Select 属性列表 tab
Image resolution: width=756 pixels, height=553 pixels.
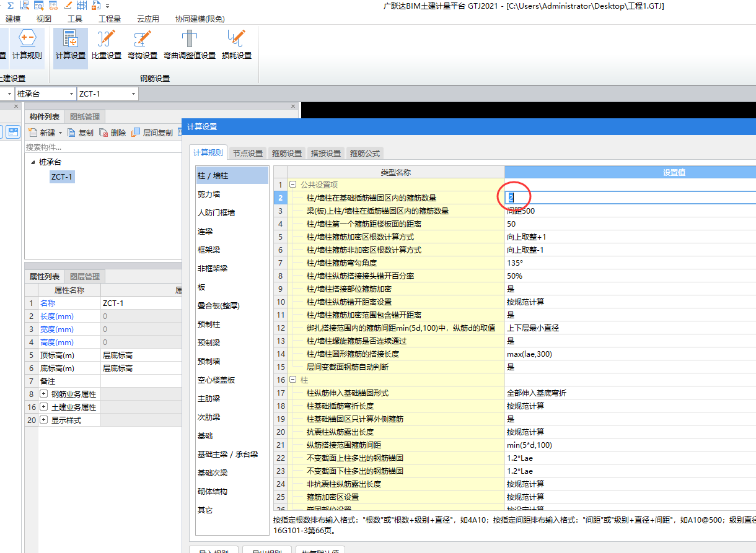(45, 276)
